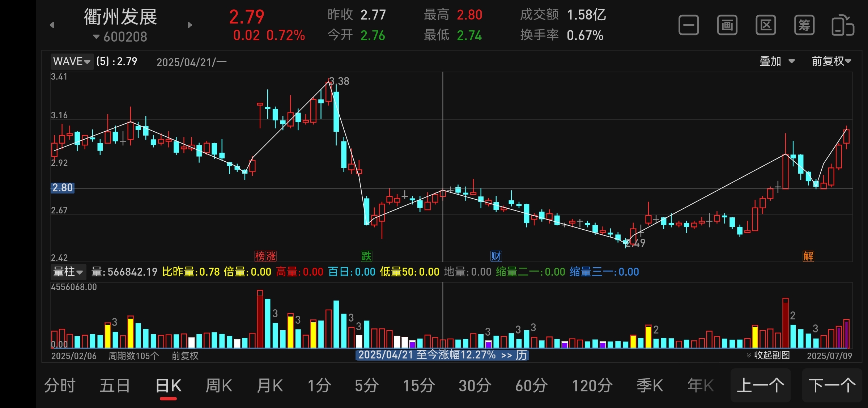Click the 周期数105个 label
This screenshot has width=868, height=408.
(x=134, y=356)
